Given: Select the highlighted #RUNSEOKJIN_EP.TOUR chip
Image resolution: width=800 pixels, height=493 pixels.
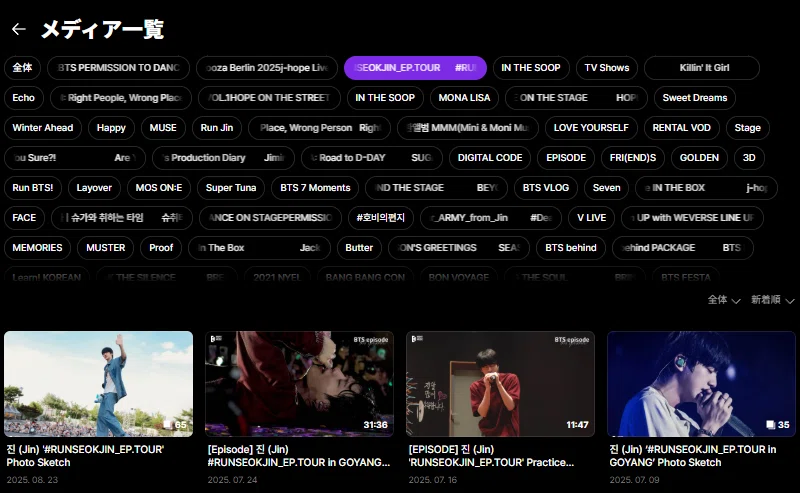Looking at the screenshot, I should coord(415,68).
